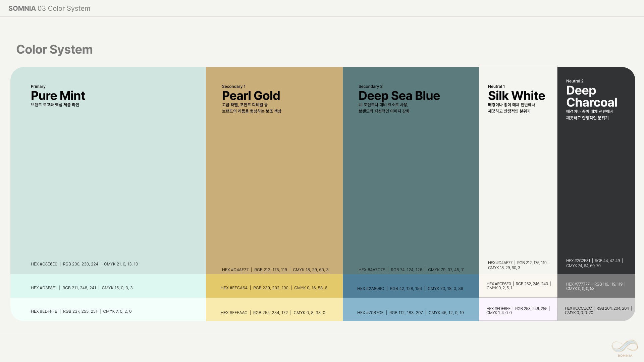Click the Silk White neutral swatch
Image resolution: width=644 pixels, height=362 pixels.
pyautogui.click(x=518, y=184)
